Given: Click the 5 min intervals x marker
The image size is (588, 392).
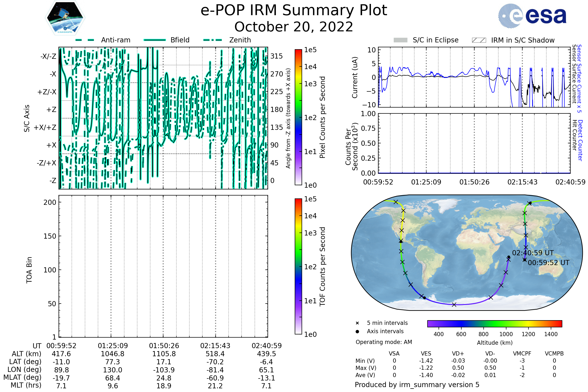Looking at the screenshot, I should click(357, 323).
